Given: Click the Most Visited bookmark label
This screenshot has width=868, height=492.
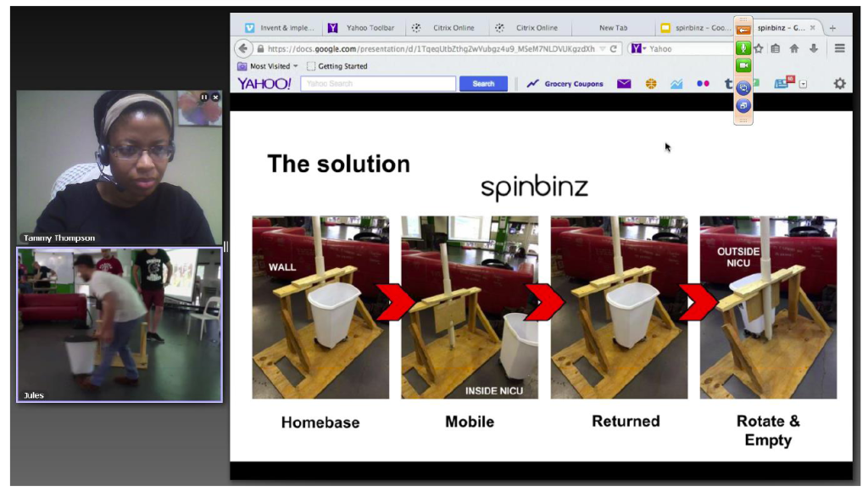Looking at the screenshot, I should pos(270,66).
